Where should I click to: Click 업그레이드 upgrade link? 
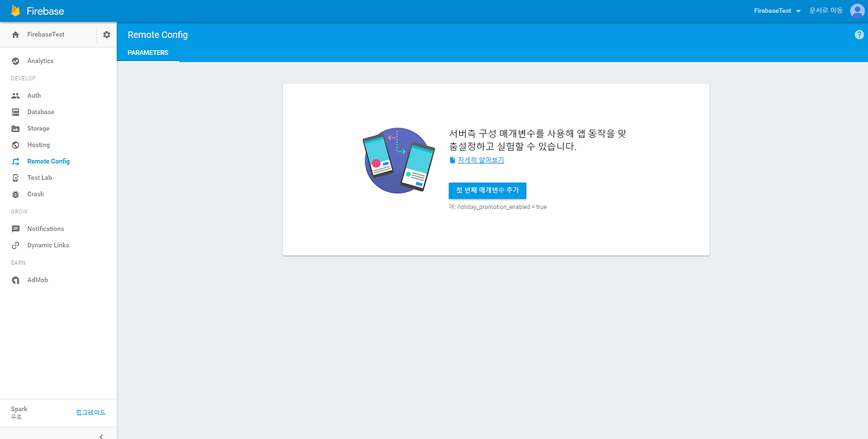coord(91,413)
